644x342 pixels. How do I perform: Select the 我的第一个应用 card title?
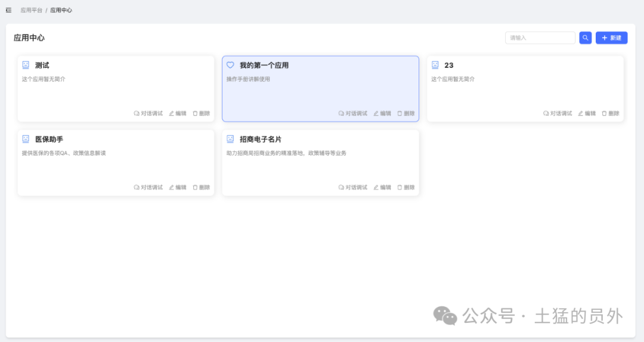264,66
